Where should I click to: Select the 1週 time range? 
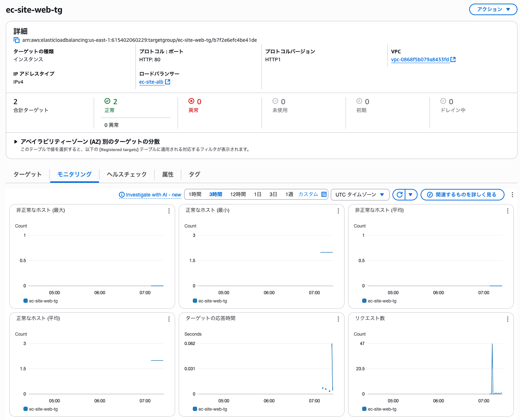pos(289,194)
